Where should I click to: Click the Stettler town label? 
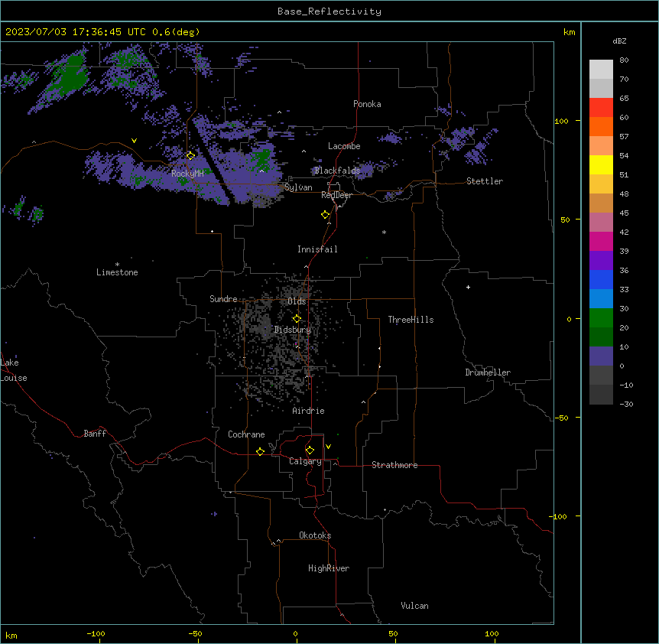click(485, 181)
